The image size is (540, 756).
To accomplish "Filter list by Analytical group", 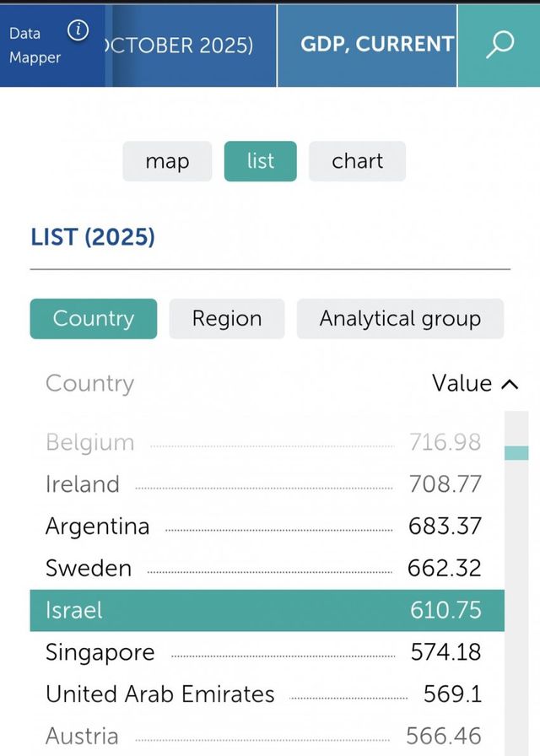I will (x=400, y=319).
